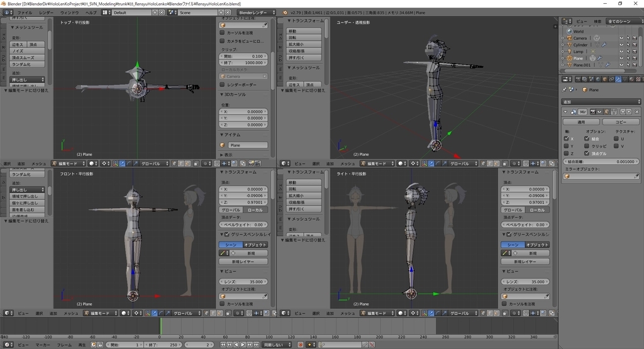Jump to end frame in timeline controls

point(257,345)
